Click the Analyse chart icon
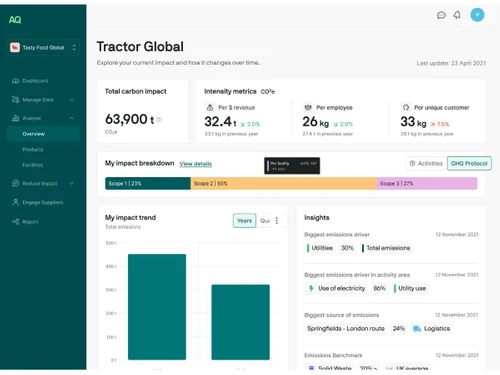Screen dimensions: 500x375 click(16, 118)
